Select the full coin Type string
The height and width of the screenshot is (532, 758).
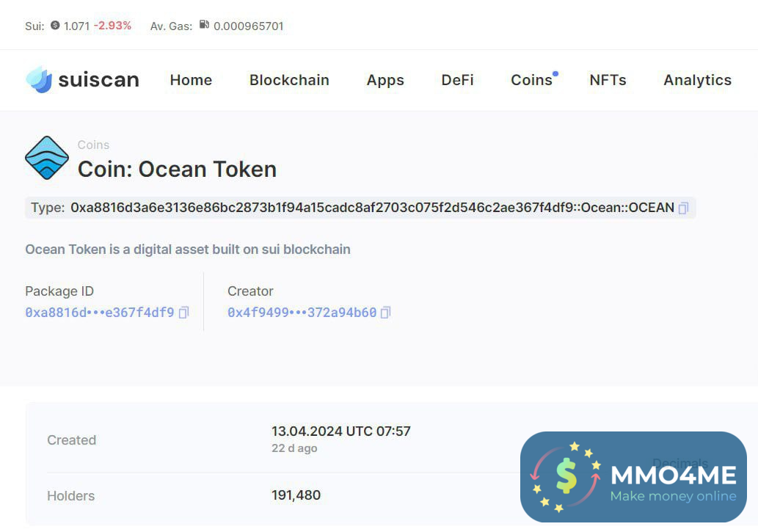point(372,208)
